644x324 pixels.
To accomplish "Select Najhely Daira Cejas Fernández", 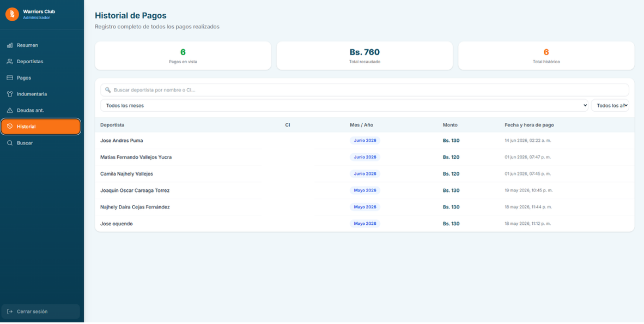I will [x=135, y=207].
